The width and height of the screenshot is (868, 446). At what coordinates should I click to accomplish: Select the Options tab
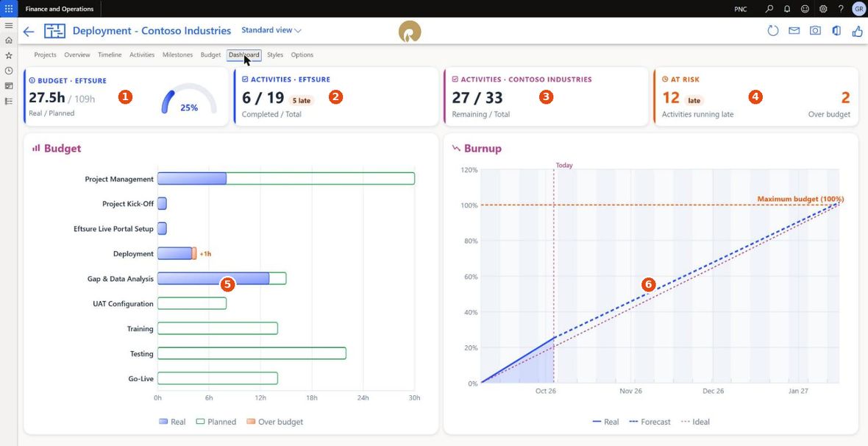(302, 55)
